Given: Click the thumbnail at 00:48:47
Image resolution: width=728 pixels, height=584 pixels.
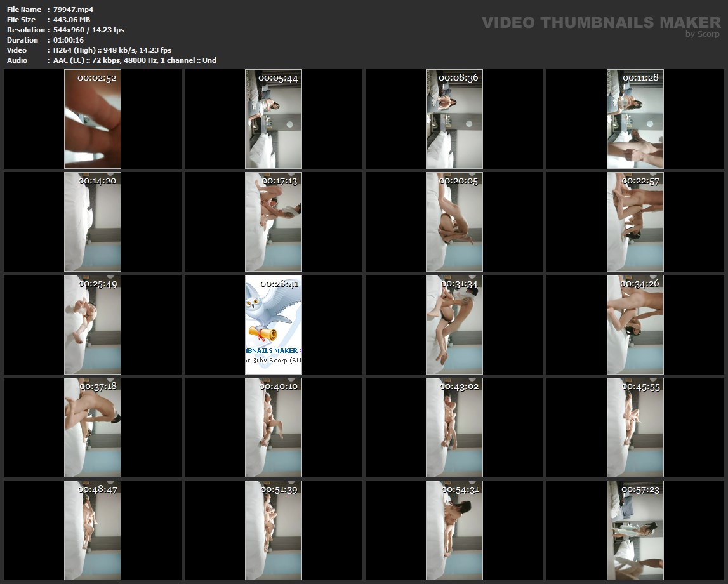Looking at the screenshot, I should (93, 530).
